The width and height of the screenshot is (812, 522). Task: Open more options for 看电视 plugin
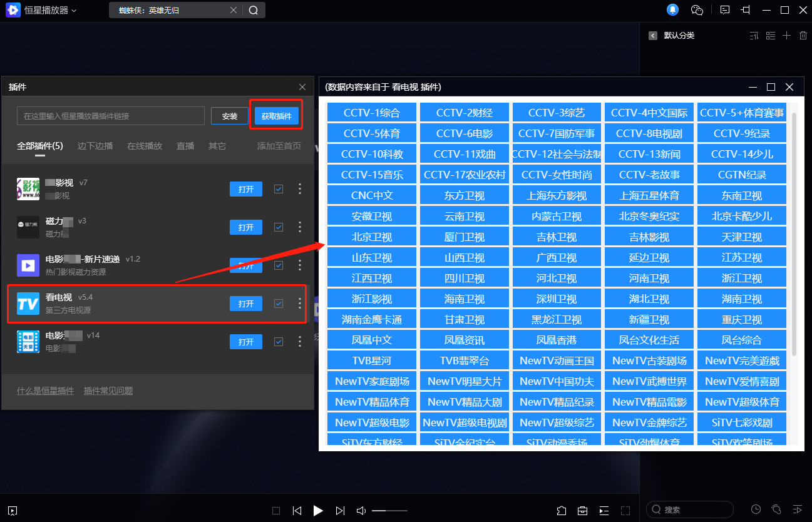tap(300, 304)
